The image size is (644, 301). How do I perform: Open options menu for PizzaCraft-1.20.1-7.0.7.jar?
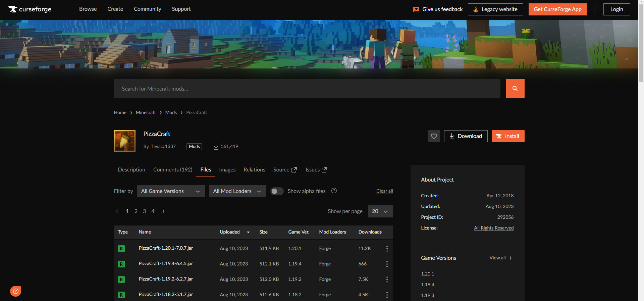[x=387, y=249]
